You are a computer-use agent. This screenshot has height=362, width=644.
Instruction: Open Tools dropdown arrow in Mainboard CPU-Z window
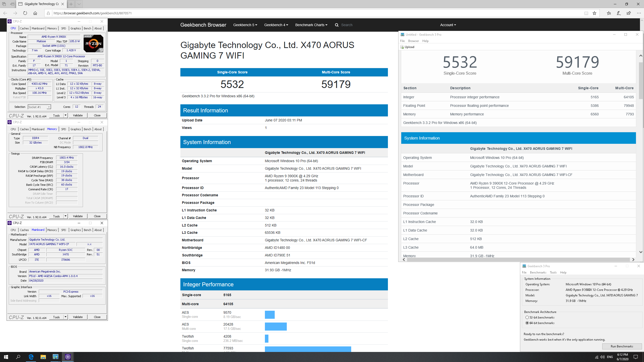pos(65,317)
